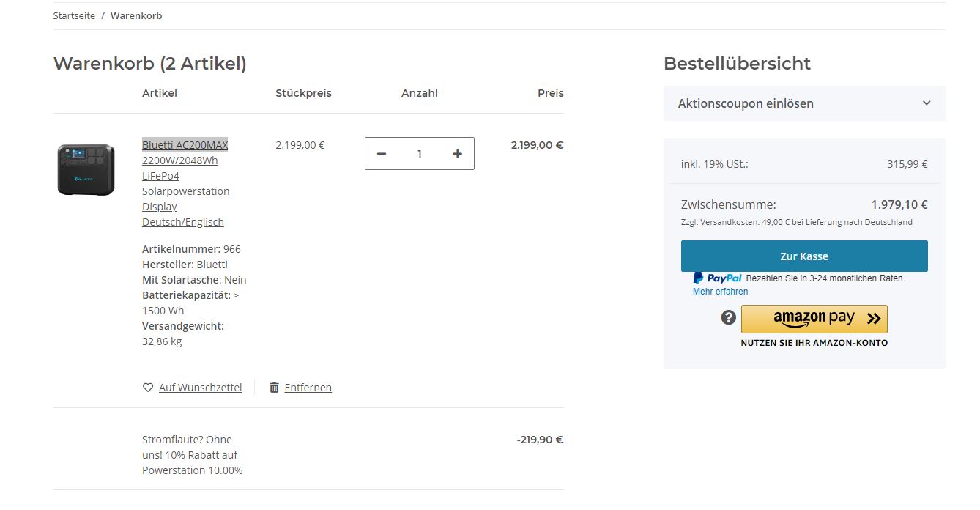The image size is (980, 510).
Task: Go to the Startseite breadcrumb
Action: click(x=74, y=15)
